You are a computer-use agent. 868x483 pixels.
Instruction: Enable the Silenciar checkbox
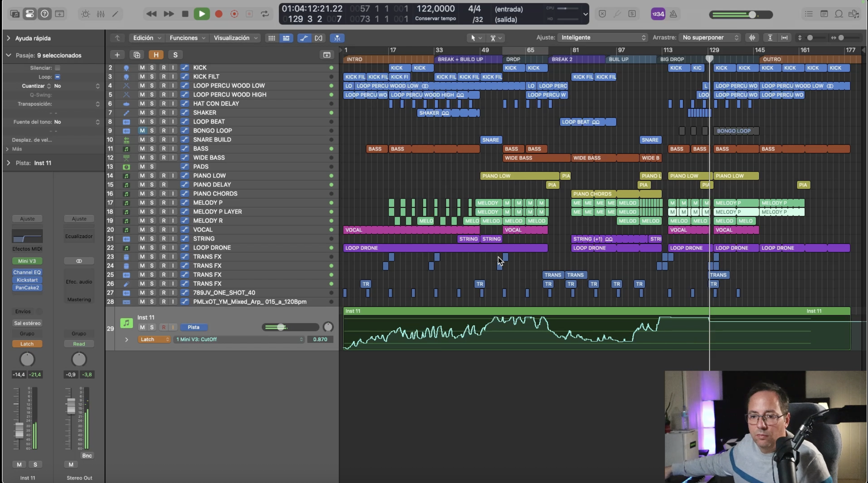coord(58,68)
